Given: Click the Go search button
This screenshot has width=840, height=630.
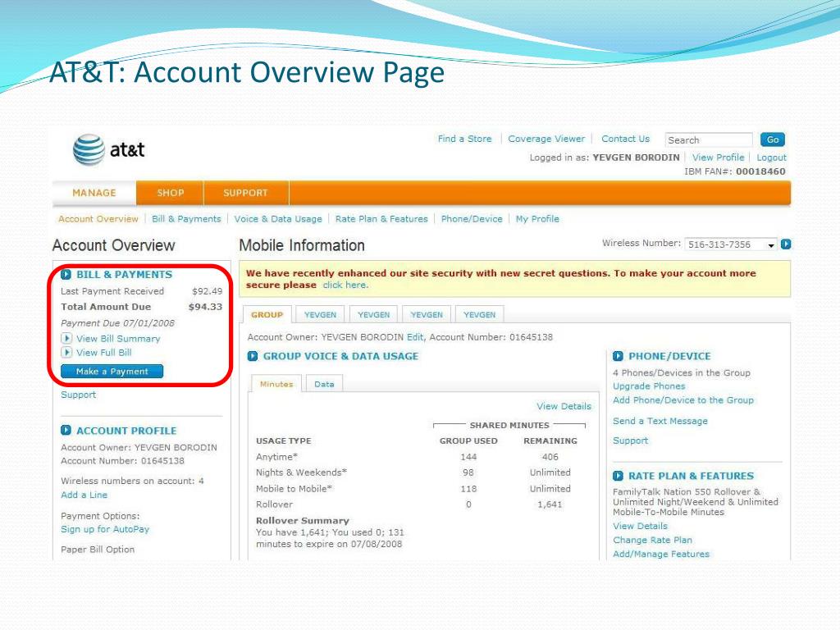Looking at the screenshot, I should click(x=773, y=139).
